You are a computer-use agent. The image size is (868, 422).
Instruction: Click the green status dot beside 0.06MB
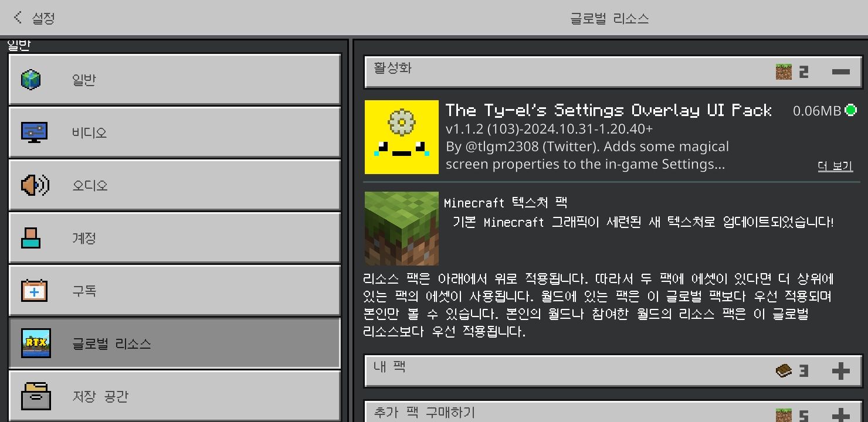(x=850, y=110)
